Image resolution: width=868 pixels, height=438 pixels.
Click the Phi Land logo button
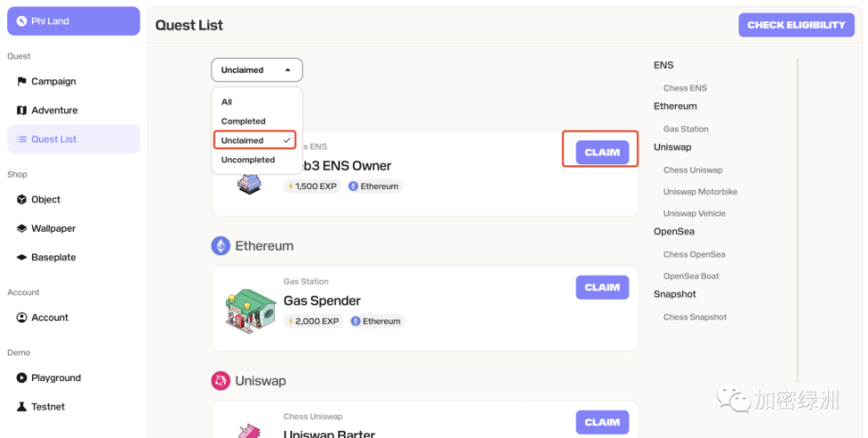click(73, 21)
